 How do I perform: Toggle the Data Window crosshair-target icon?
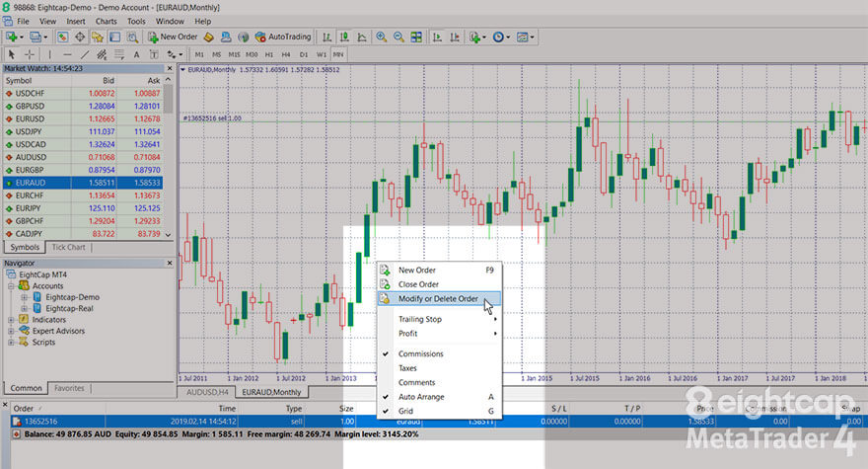tap(80, 38)
